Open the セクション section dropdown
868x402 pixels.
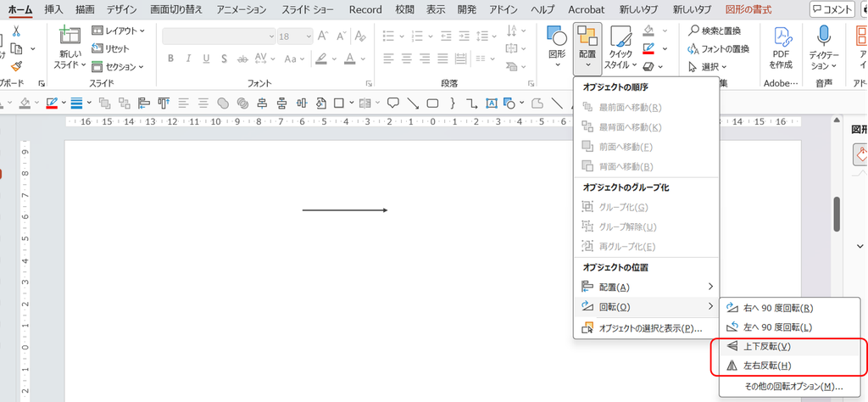(x=117, y=66)
